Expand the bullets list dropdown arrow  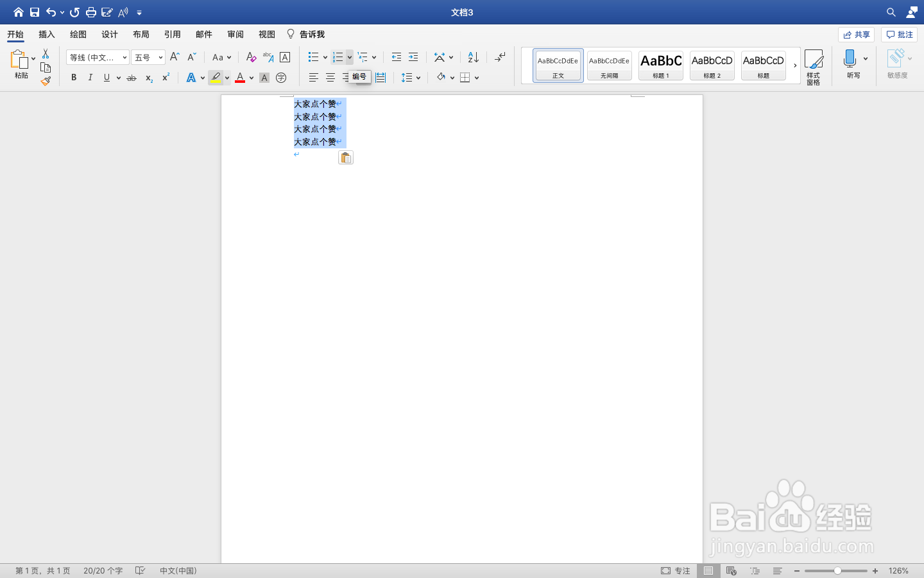pyautogui.click(x=325, y=57)
